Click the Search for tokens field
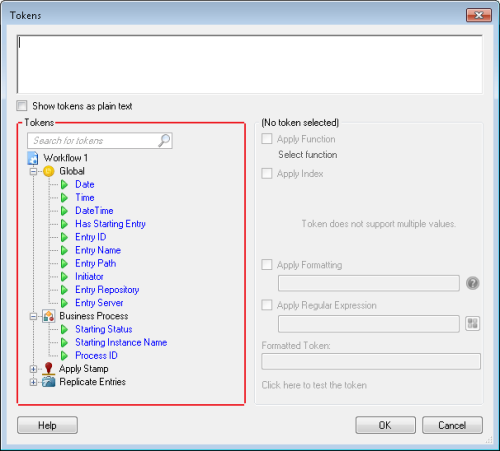Viewport: 500px width, 451px height. [x=93, y=141]
